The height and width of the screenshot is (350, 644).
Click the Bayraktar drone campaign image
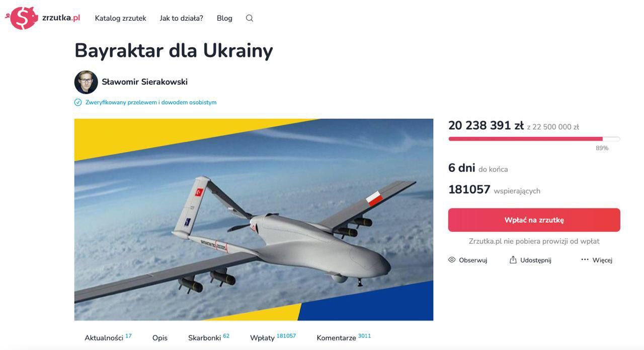254,220
